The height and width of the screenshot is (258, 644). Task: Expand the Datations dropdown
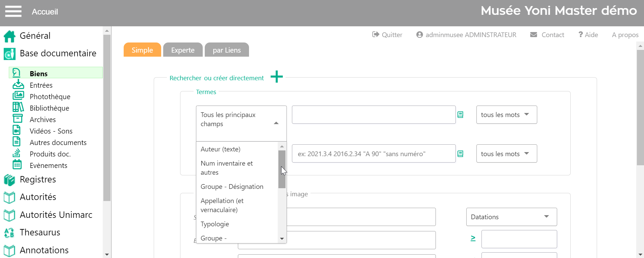tap(511, 217)
